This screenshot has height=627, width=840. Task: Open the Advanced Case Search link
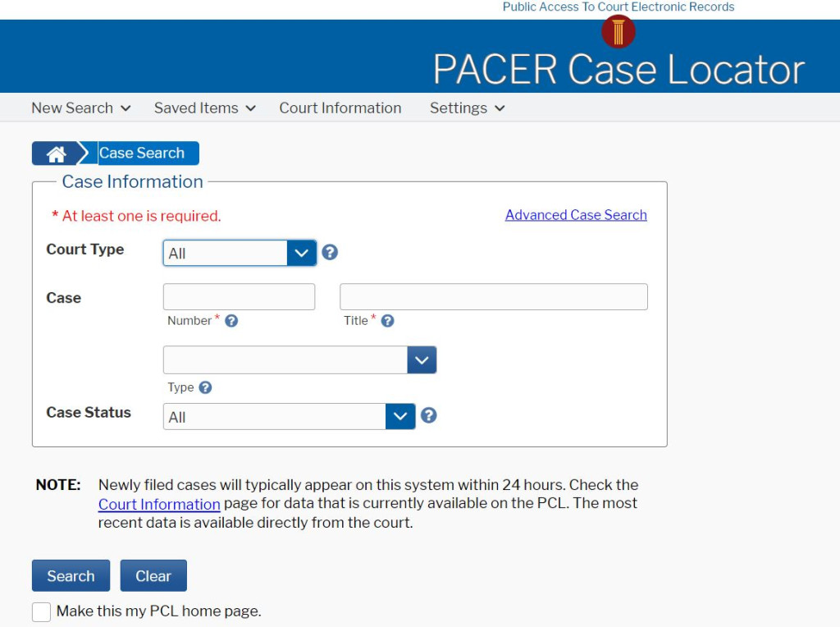click(x=576, y=215)
